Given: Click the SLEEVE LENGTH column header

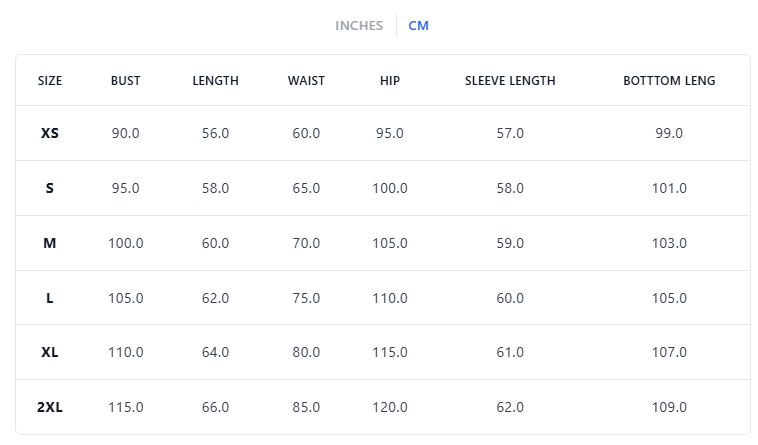Looking at the screenshot, I should point(510,81).
